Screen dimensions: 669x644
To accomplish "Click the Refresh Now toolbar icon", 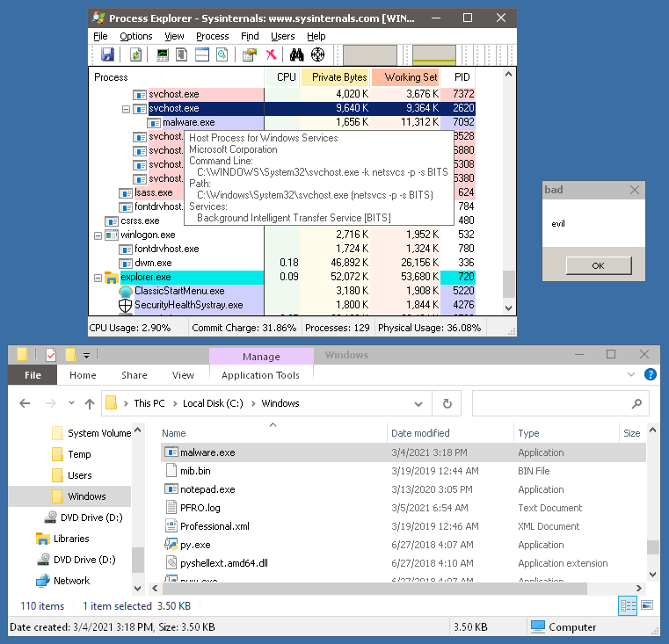I will 135,54.
